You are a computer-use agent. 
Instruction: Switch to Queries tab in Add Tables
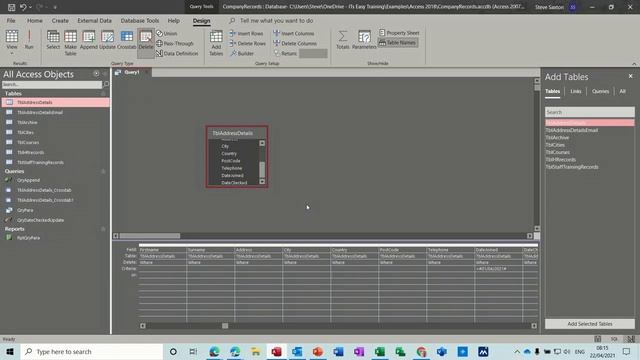pyautogui.click(x=600, y=91)
